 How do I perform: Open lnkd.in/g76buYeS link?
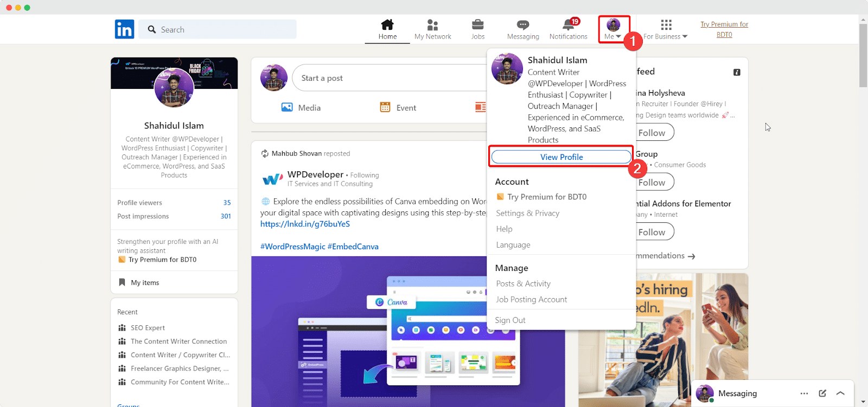(x=305, y=224)
